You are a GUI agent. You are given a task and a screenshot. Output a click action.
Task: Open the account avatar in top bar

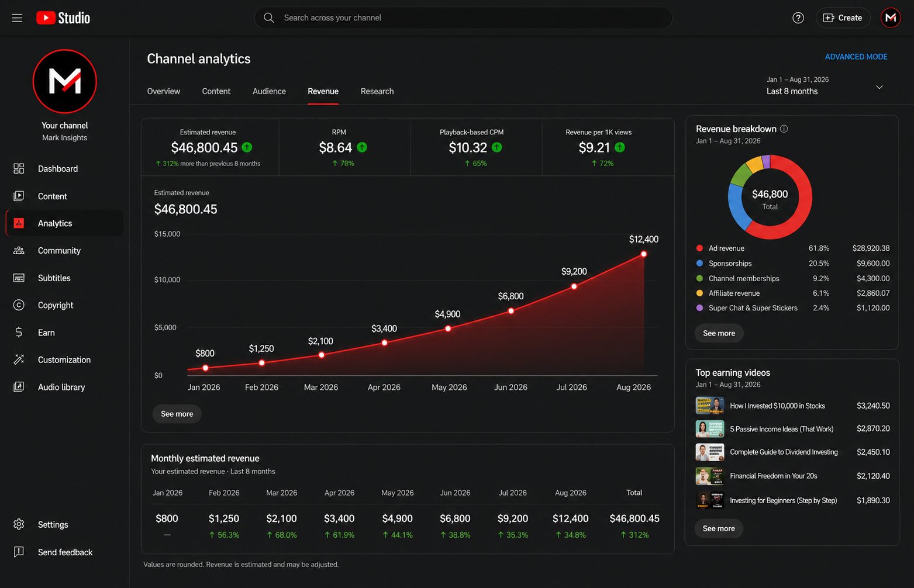tap(891, 18)
